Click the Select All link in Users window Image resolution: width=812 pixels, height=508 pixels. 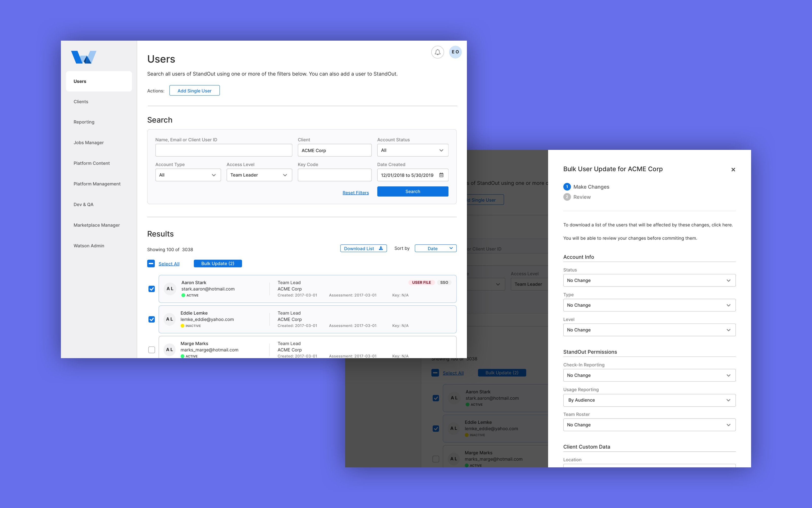pyautogui.click(x=169, y=264)
